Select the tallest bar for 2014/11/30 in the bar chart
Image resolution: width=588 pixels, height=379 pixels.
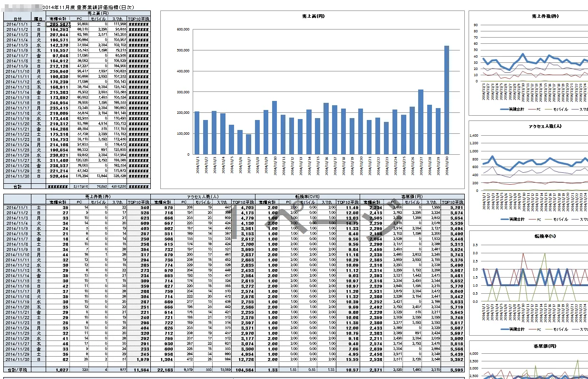tap(447, 100)
